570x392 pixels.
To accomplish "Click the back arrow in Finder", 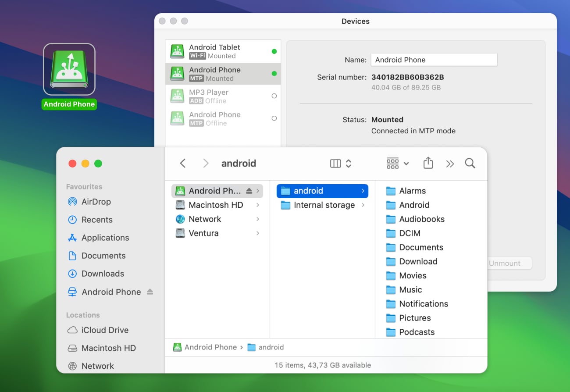I will click(183, 163).
